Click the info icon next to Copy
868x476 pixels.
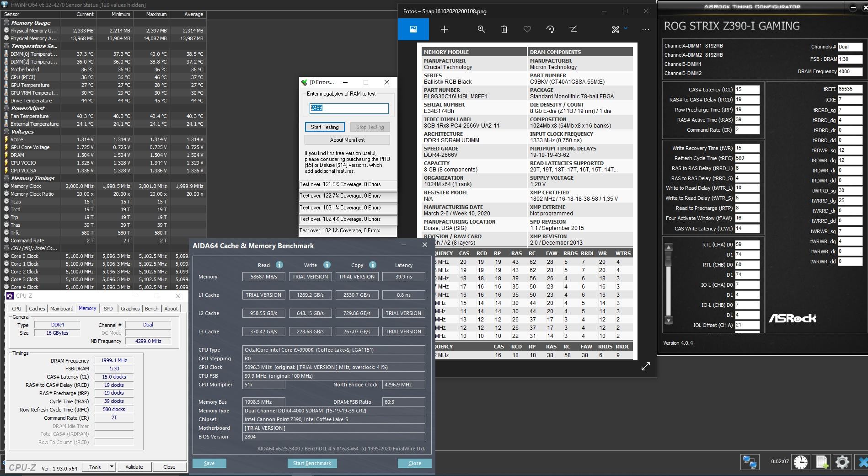[x=373, y=265]
